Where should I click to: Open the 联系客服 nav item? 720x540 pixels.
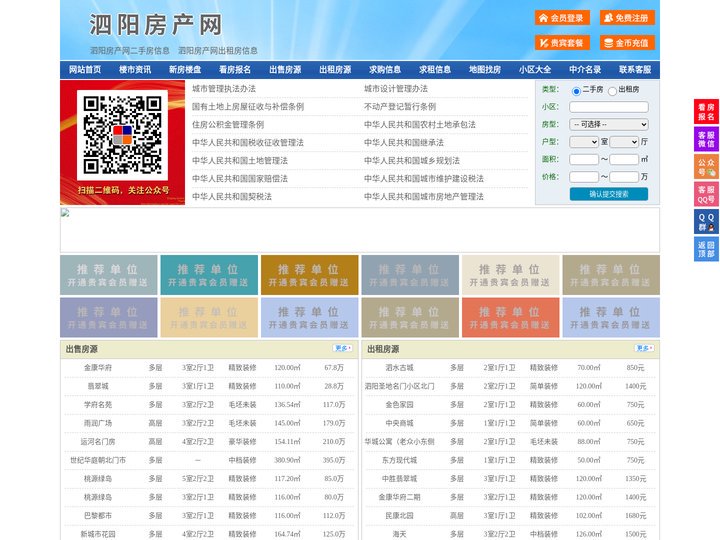(x=635, y=70)
